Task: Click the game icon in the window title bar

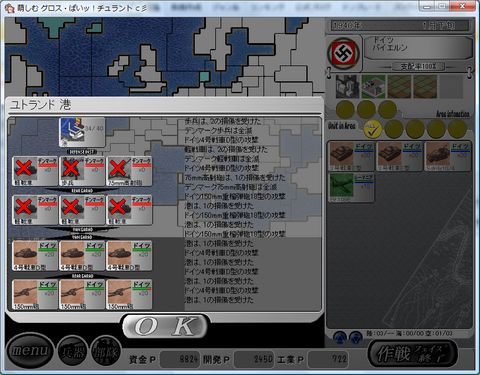Action: [10, 7]
